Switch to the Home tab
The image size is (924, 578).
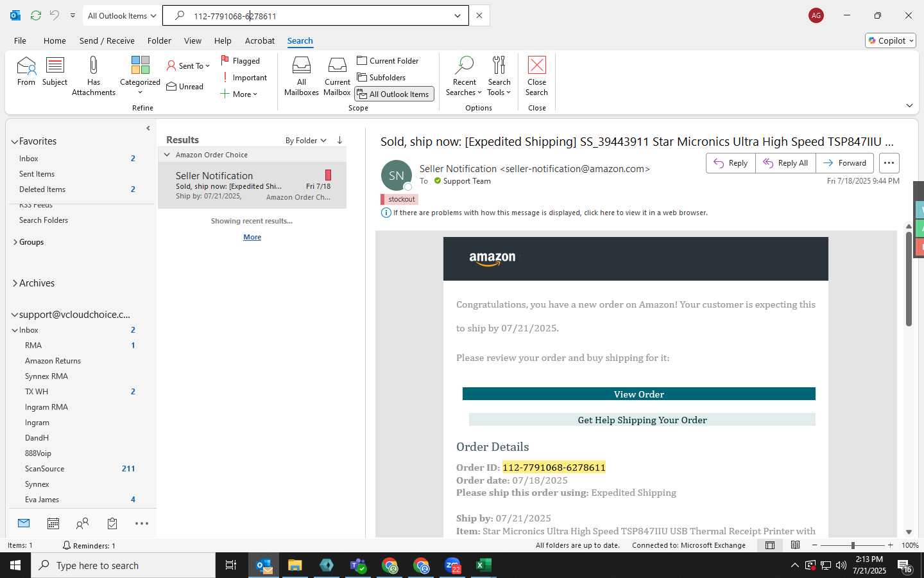click(x=55, y=40)
